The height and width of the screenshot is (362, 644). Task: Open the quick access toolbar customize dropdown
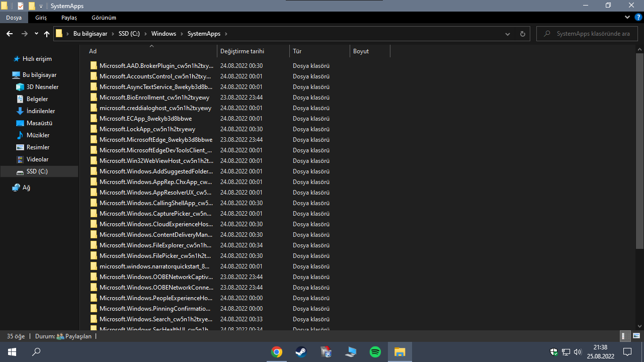[41, 6]
